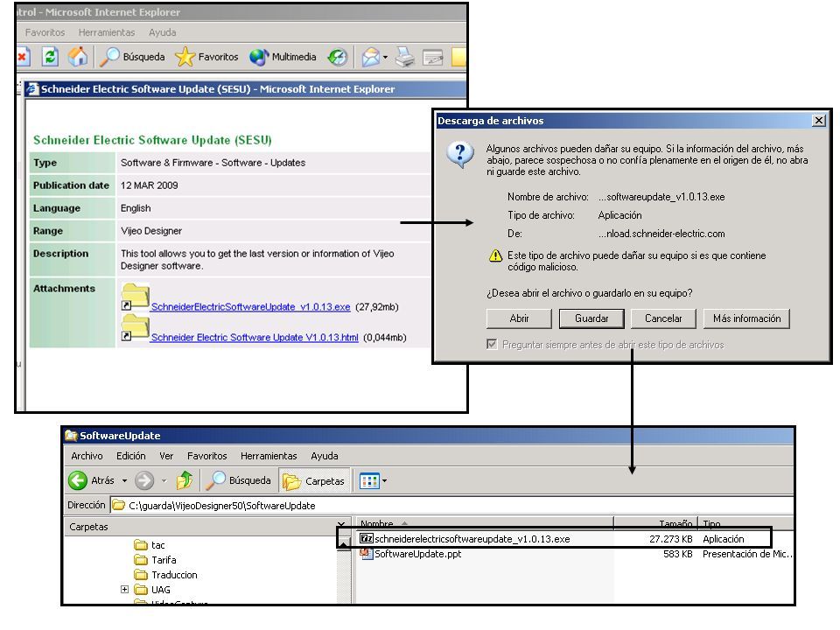The width and height of the screenshot is (840, 630).
Task: Open Herramientas menu in SoftwareUpdate window
Action: [269, 456]
